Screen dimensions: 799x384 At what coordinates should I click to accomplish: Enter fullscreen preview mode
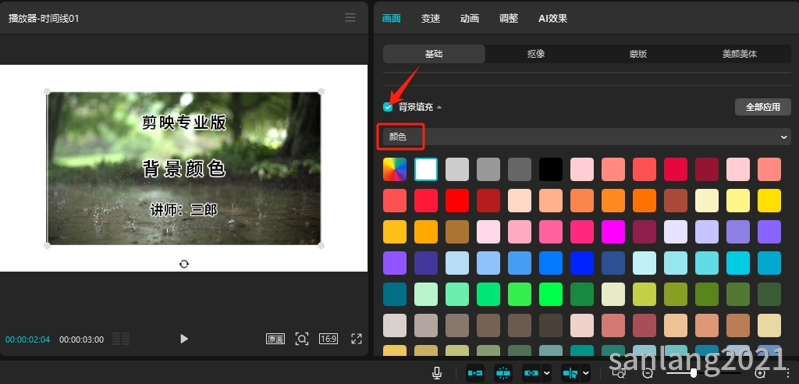[x=357, y=339]
